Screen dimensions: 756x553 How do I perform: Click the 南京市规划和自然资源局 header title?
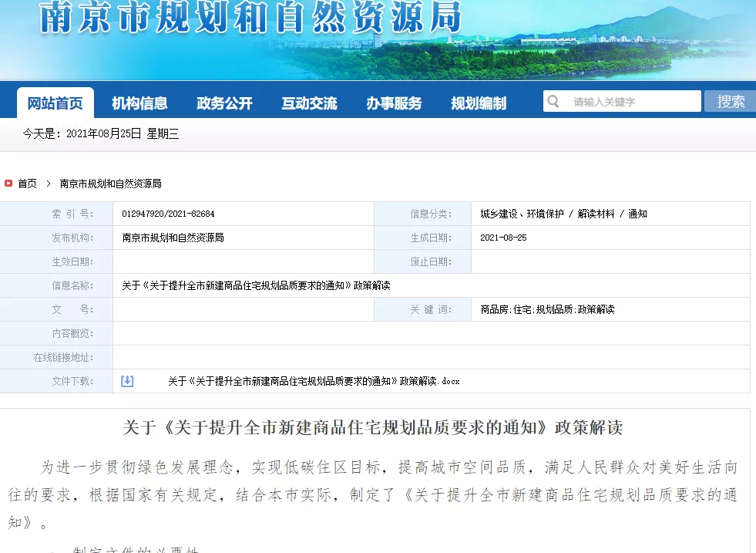[x=250, y=19]
